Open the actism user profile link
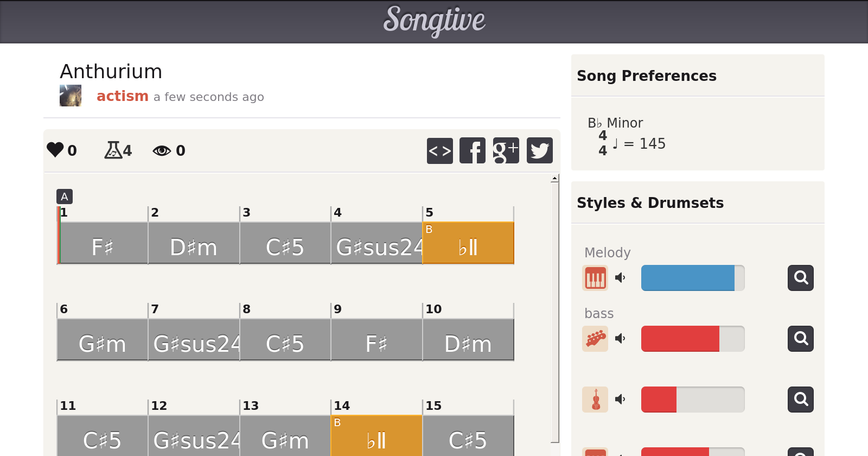Image resolution: width=868 pixels, height=456 pixels. (x=122, y=96)
